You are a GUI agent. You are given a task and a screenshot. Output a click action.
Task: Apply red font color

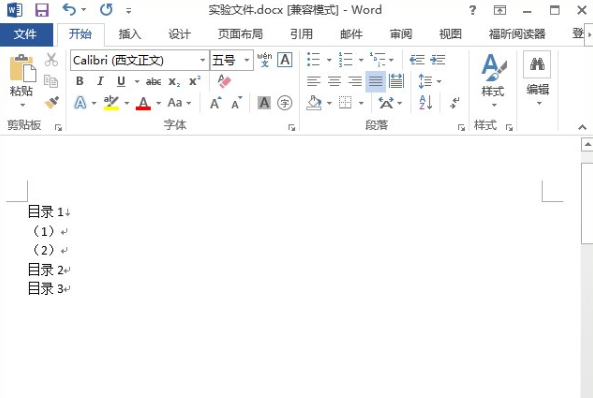coord(143,103)
